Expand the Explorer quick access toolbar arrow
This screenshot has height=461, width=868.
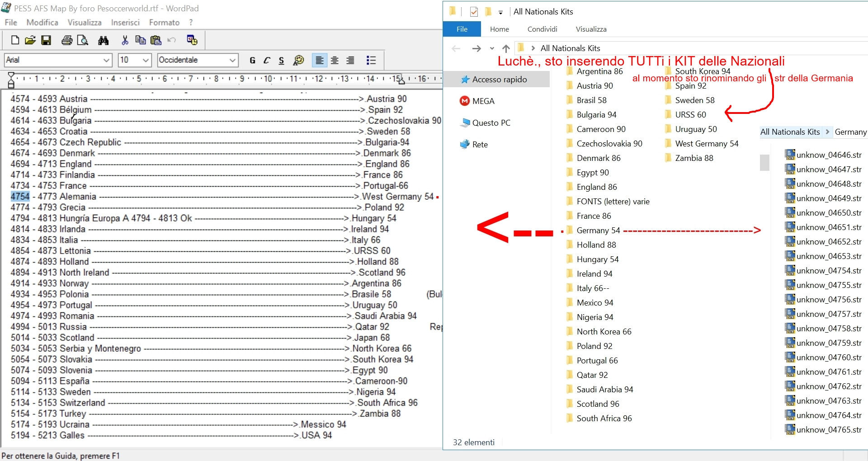tap(500, 12)
